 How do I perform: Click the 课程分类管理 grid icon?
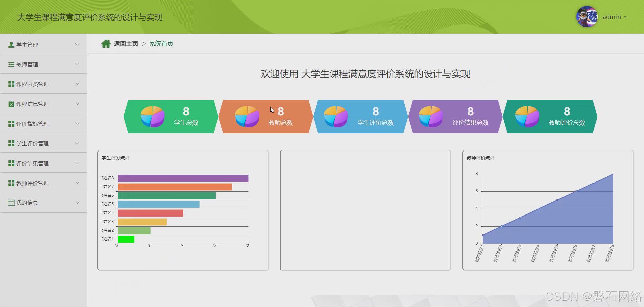(11, 84)
